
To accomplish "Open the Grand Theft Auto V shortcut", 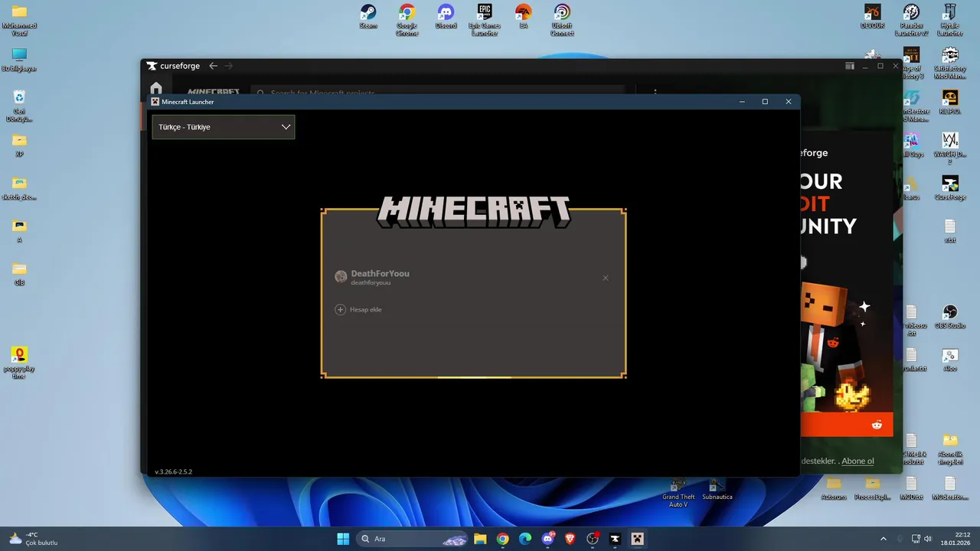I will [678, 493].
